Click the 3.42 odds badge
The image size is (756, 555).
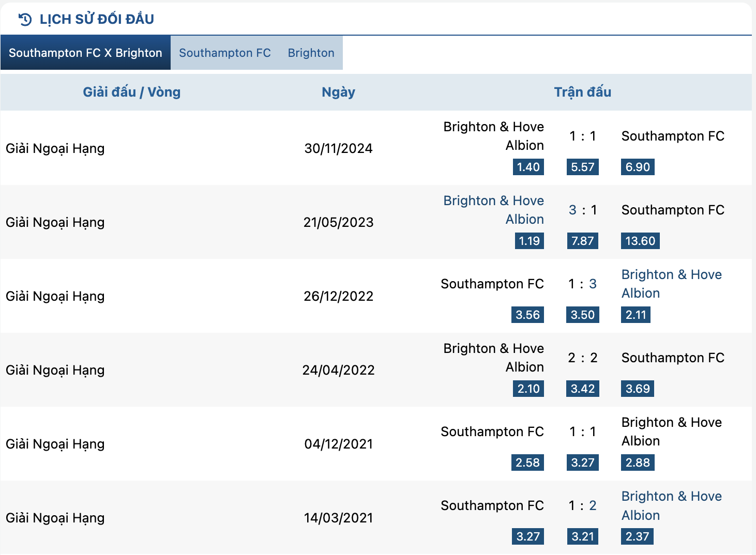pos(583,389)
